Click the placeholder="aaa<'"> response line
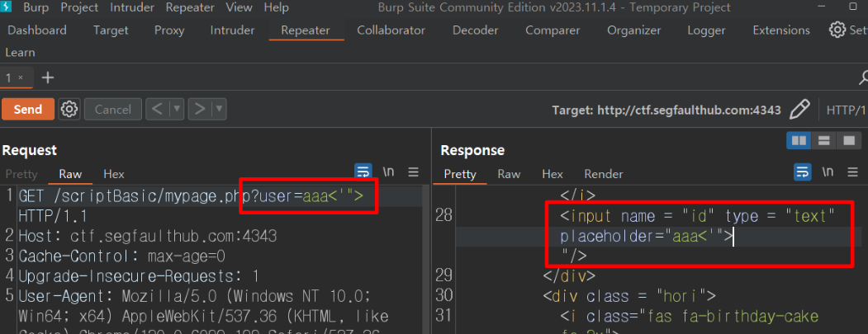The width and height of the screenshot is (868, 334). coord(647,237)
